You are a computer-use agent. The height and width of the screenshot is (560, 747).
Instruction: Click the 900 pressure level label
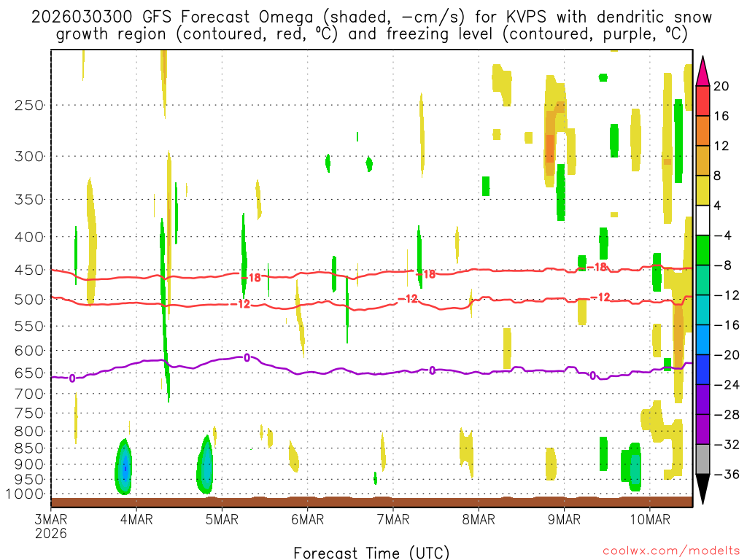[x=29, y=464]
